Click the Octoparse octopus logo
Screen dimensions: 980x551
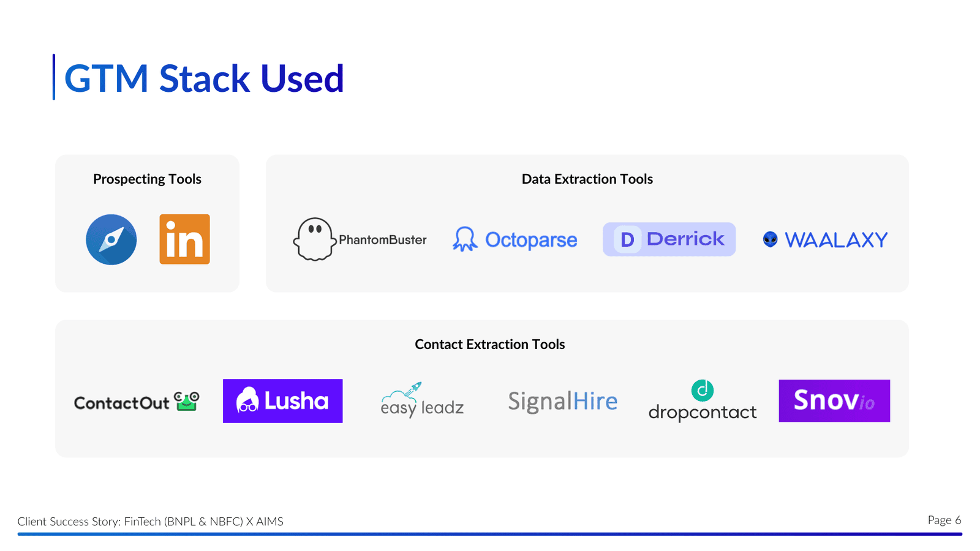pyautogui.click(x=465, y=239)
